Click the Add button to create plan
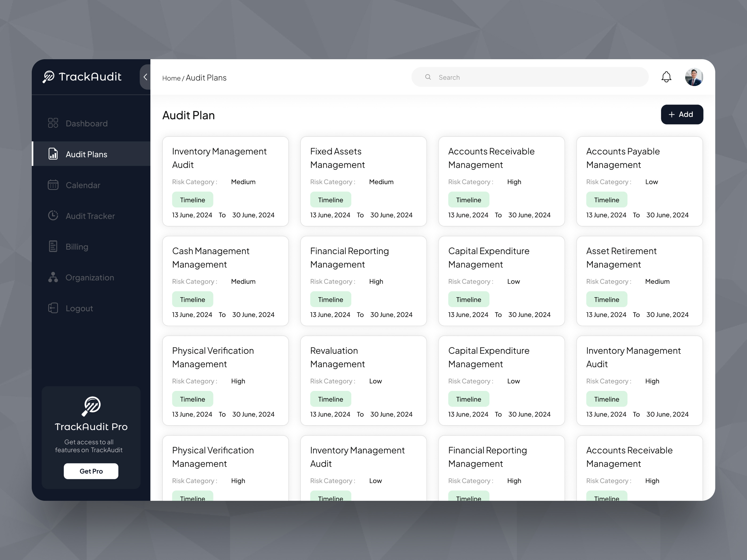 tap(682, 114)
